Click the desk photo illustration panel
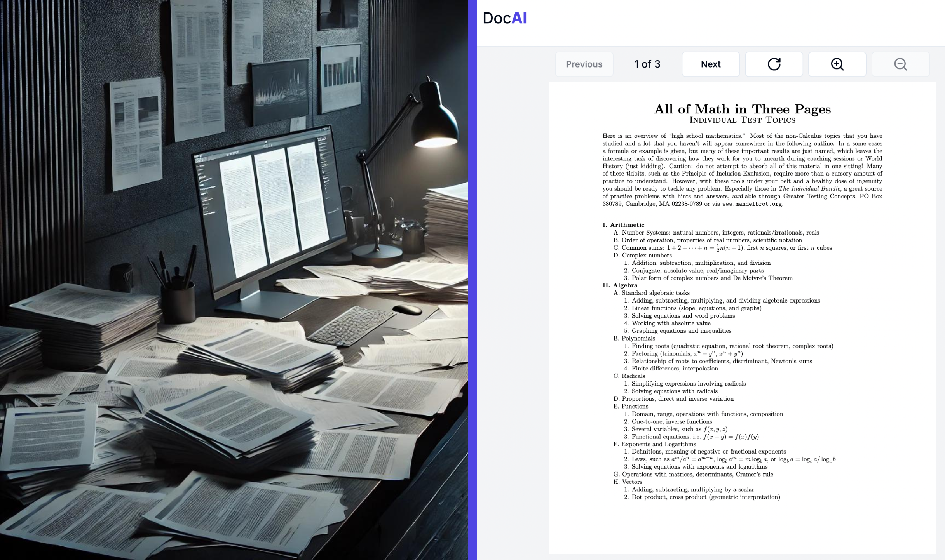The height and width of the screenshot is (560, 945). 233,280
